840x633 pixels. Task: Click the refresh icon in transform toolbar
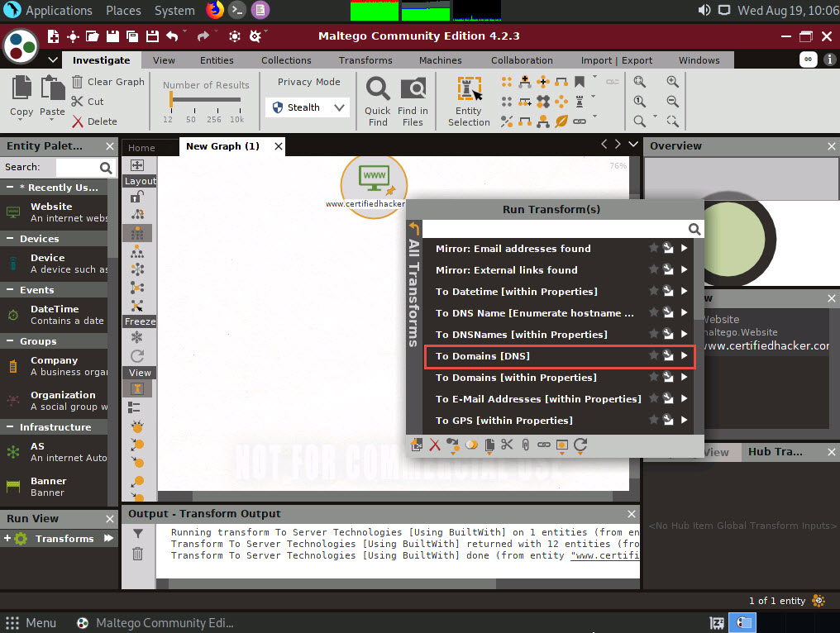(580, 445)
